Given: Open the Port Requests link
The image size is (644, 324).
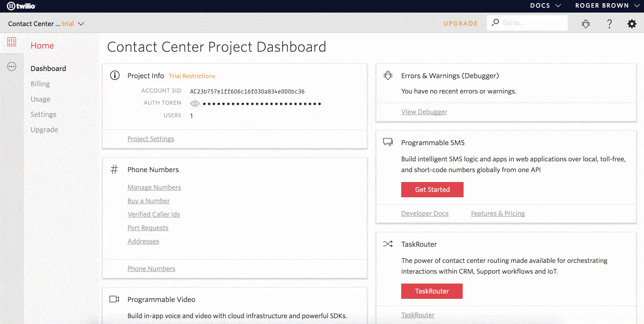Looking at the screenshot, I should (x=148, y=228).
